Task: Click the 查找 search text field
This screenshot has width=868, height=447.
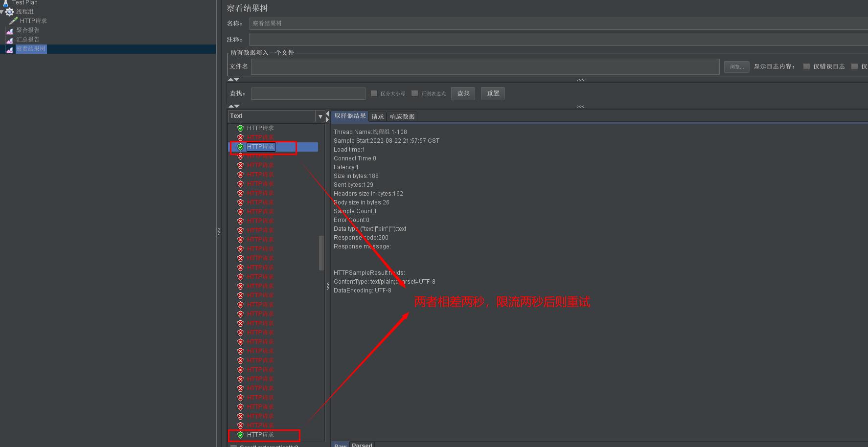Action: [308, 93]
